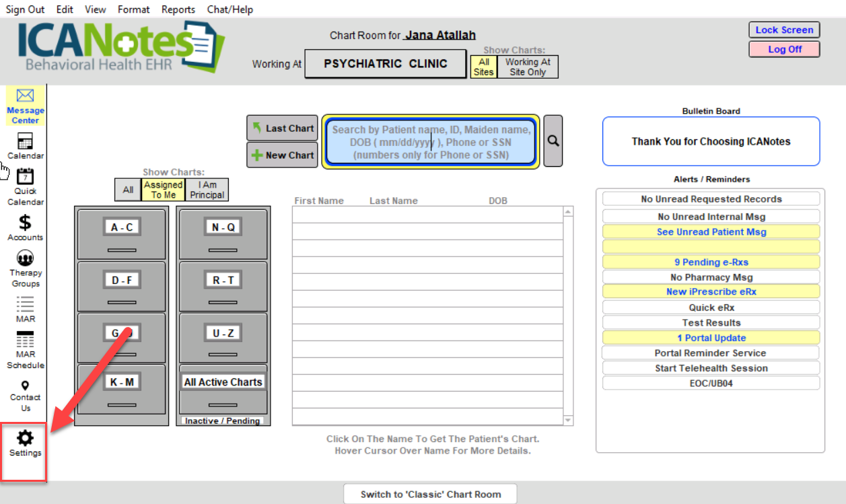846x504 pixels.
Task: Select the All Sites chart toggle
Action: tap(483, 67)
